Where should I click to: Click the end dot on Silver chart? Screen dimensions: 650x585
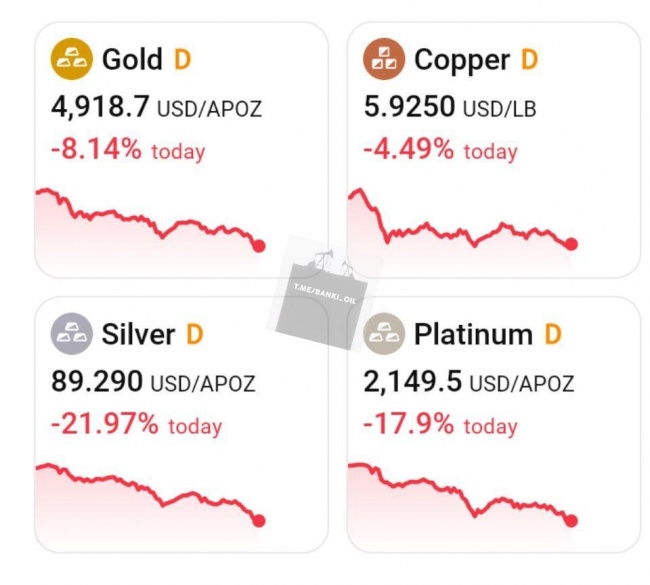click(x=259, y=520)
